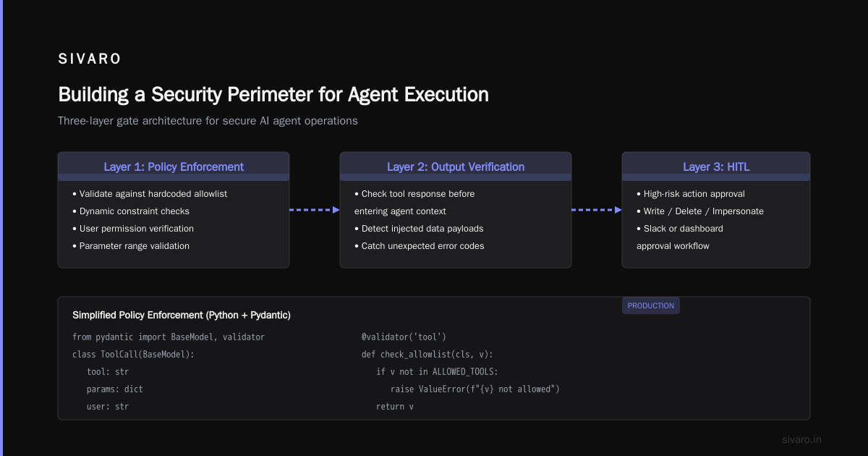Click the Simplified Policy Enforcement code heading

coord(182,316)
